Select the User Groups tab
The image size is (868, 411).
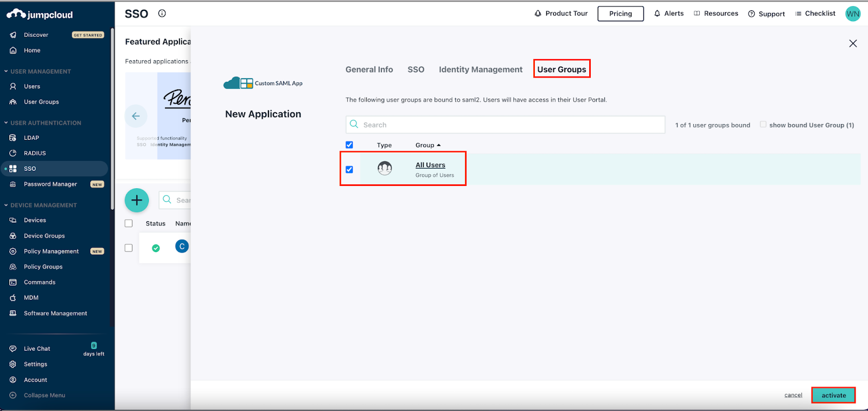tap(561, 69)
